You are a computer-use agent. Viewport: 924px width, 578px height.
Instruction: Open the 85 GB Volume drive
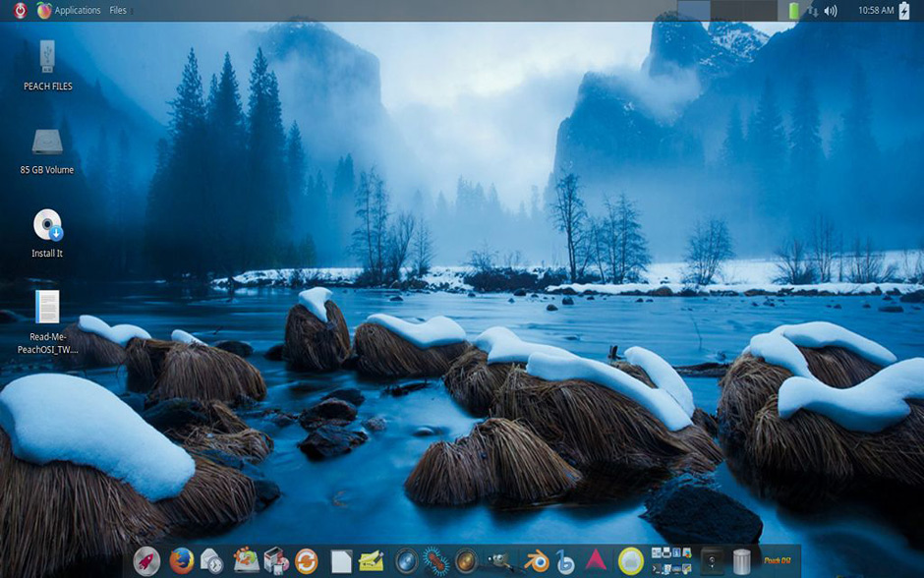(47, 152)
